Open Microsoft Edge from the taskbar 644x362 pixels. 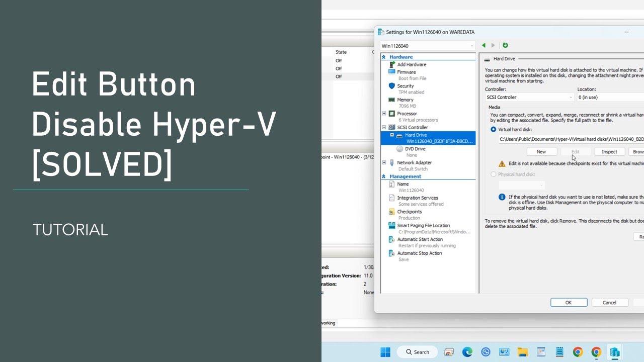(x=467, y=352)
